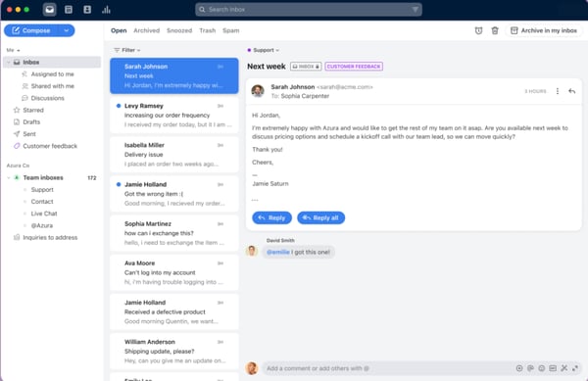Click the CUSTOMER FEEDBACK tag
This screenshot has width=588, height=381.
click(354, 67)
